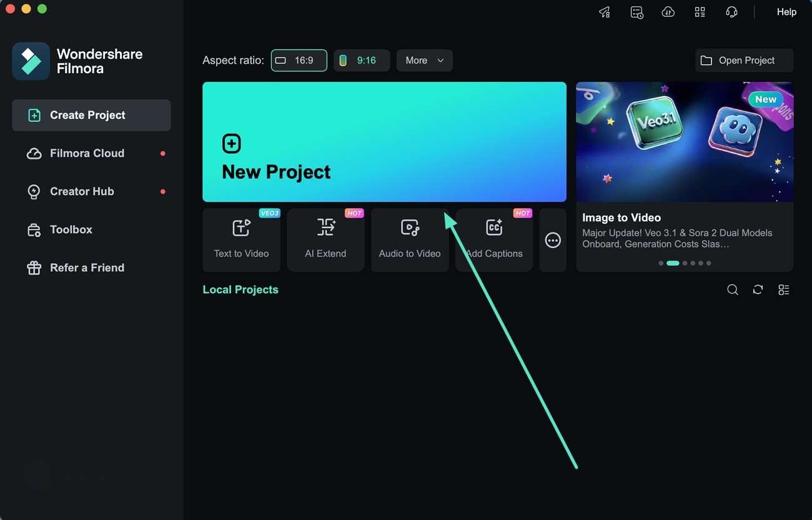Refresh the Local Projects list
812x520 pixels.
click(758, 290)
